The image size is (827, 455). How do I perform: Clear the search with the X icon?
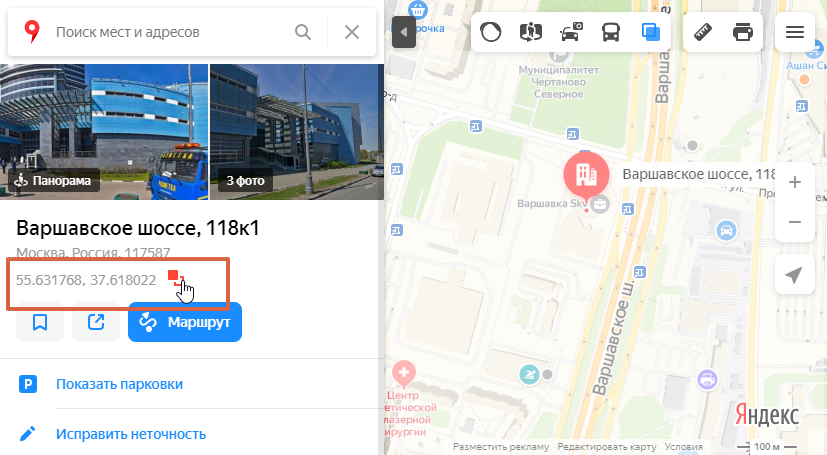click(352, 32)
